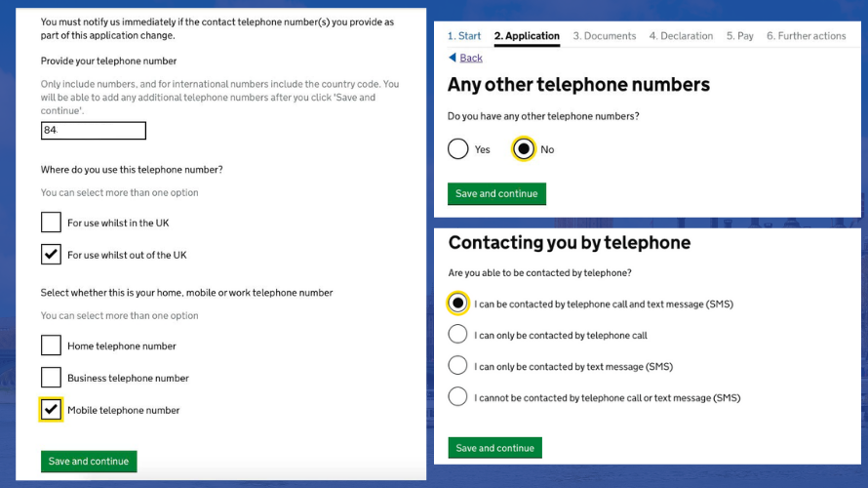
Task: Choose contacted by telephone call and SMS
Action: click(x=457, y=303)
